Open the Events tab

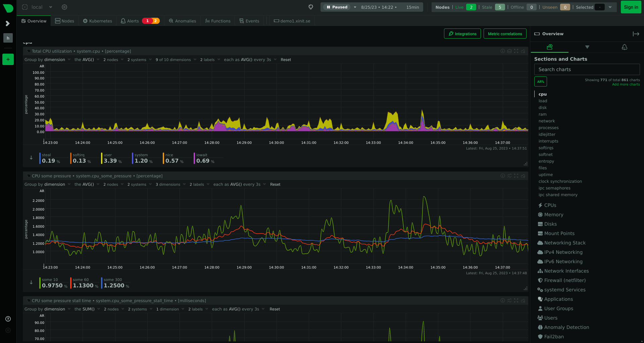(249, 21)
